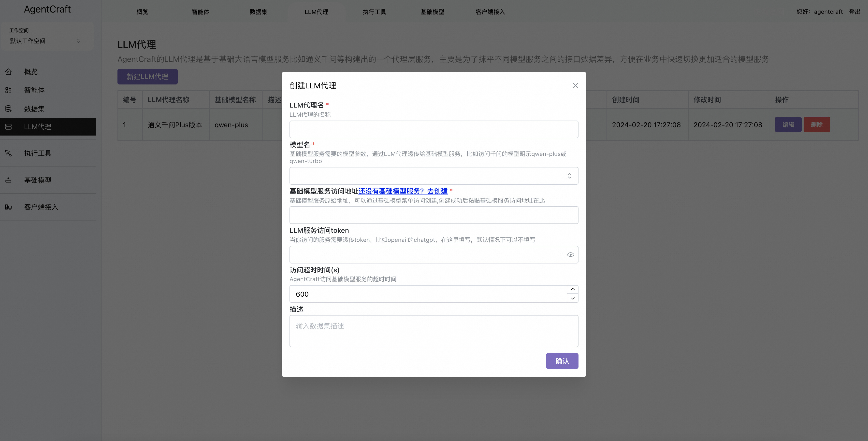
Task: Select 执行工具 in the sidebar
Action: (x=48, y=153)
